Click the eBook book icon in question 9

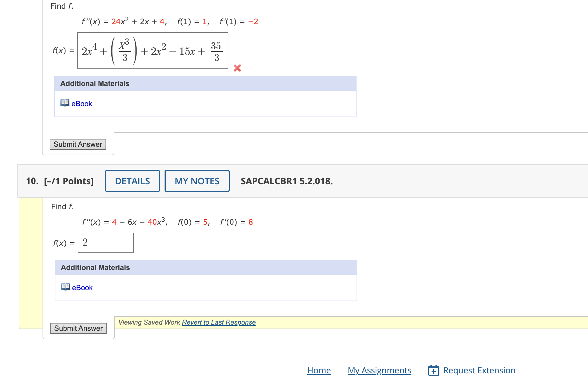[x=65, y=103]
